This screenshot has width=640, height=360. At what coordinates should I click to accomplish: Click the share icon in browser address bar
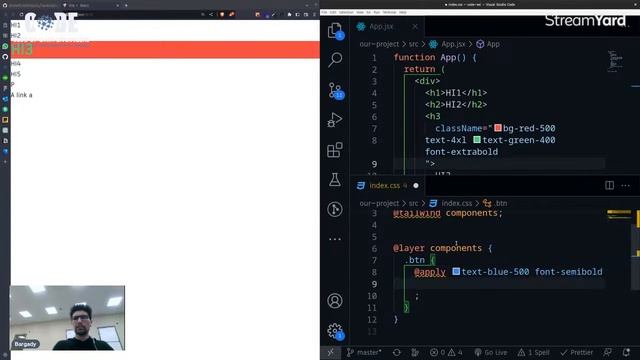[211, 14]
